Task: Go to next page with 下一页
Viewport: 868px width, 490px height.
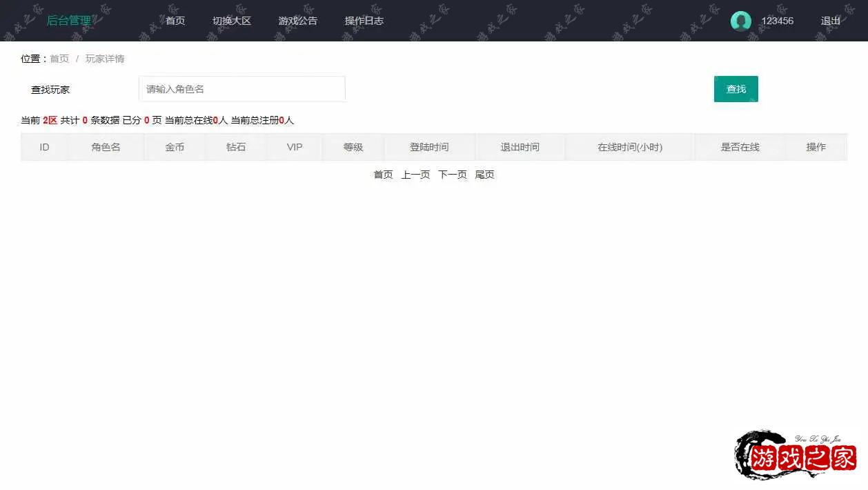Action: [x=453, y=175]
